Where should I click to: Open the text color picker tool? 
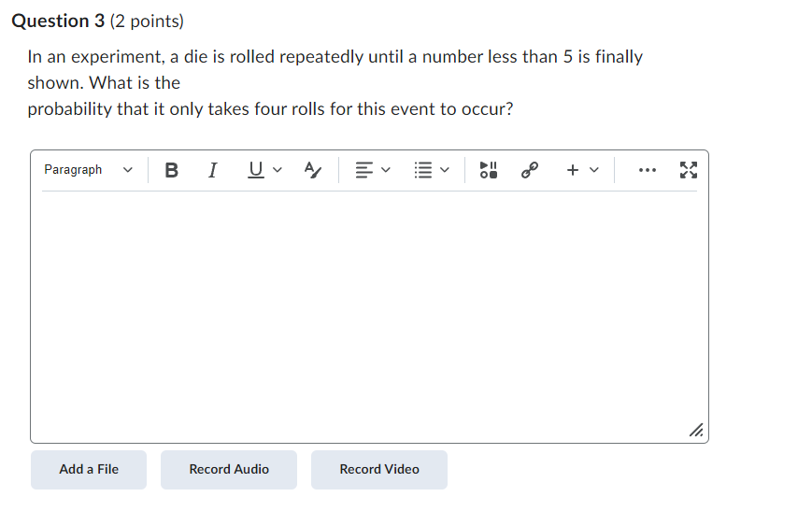pyautogui.click(x=312, y=170)
